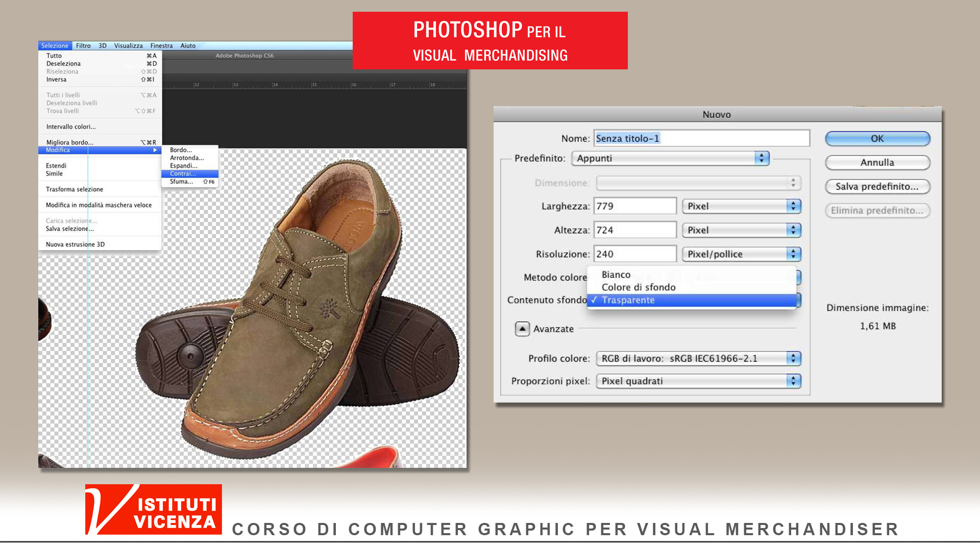Open the Pixel/pollice resolution dropdown
This screenshot has width=980, height=551.
tap(742, 254)
